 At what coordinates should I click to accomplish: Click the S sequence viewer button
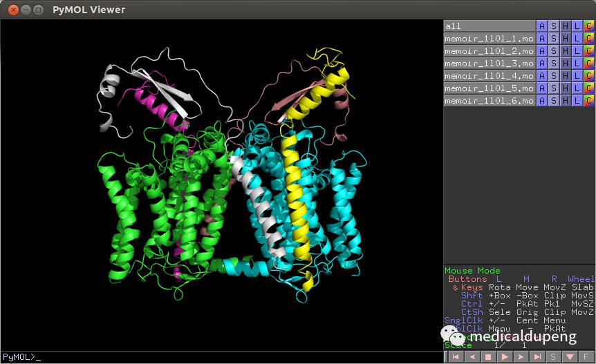552,356
